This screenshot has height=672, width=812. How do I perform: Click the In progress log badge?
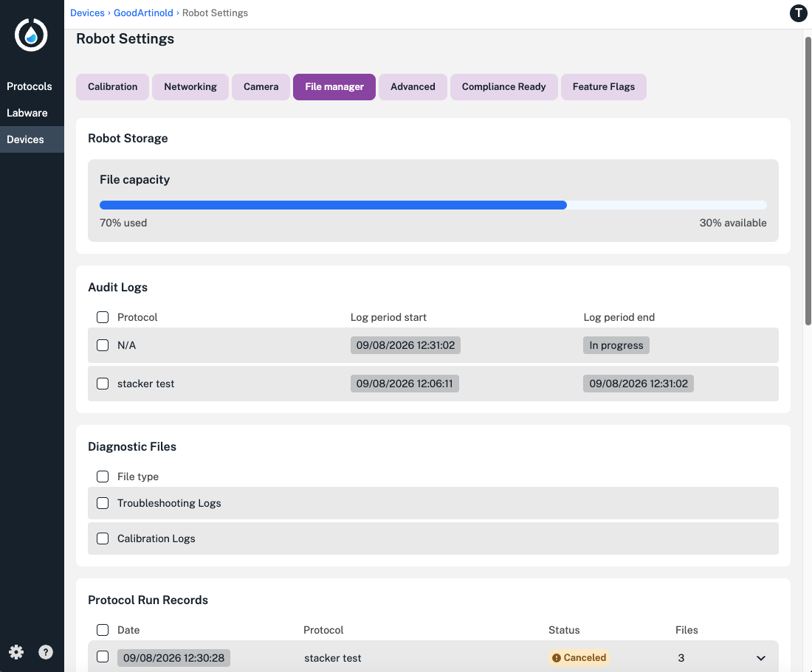[x=616, y=345]
